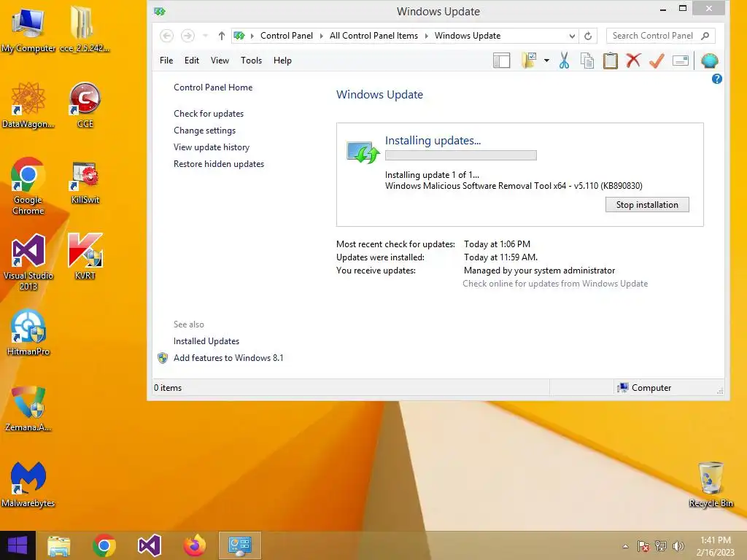Show hidden system tray icons
Image resolution: width=747 pixels, height=560 pixels.
click(x=625, y=546)
